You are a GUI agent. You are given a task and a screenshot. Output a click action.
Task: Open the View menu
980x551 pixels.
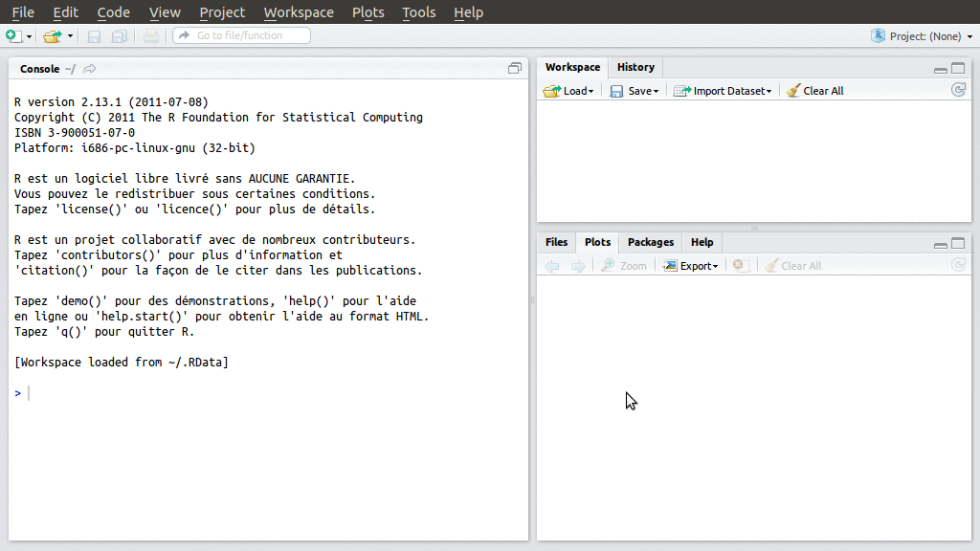pyautogui.click(x=165, y=12)
